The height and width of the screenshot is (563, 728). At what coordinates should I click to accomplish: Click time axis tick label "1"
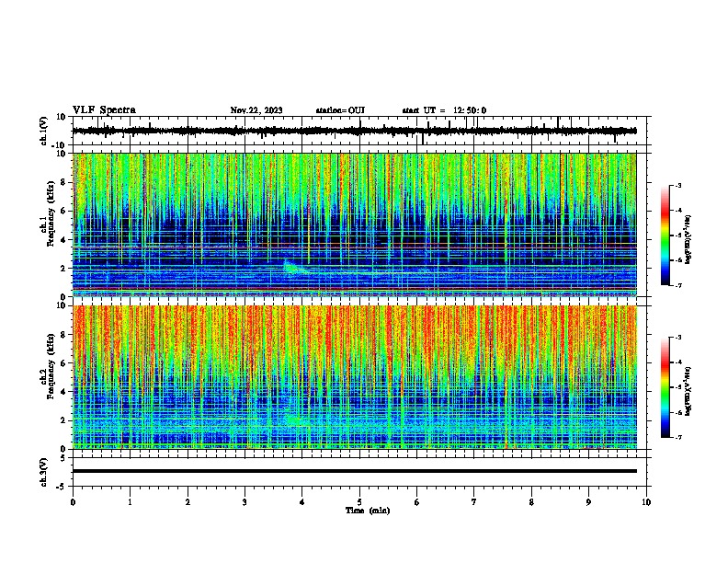click(130, 502)
